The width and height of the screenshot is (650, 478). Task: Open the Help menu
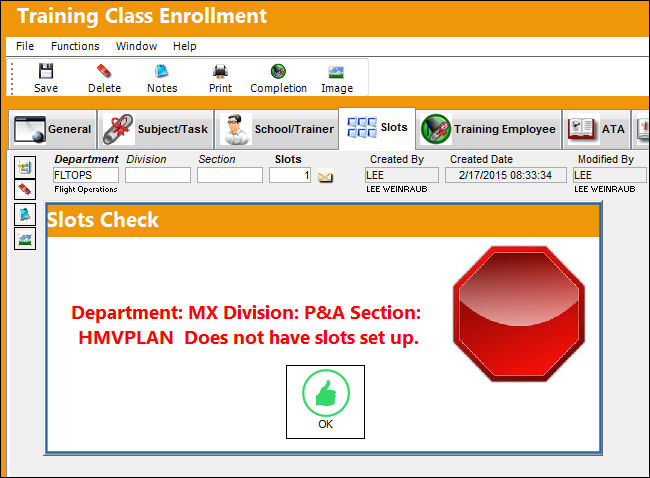tap(184, 46)
